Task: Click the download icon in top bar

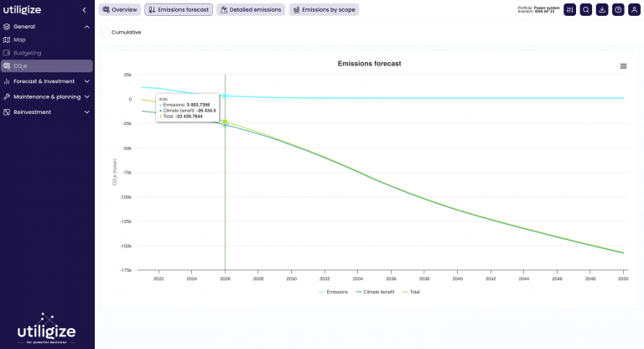Action: coord(602,10)
